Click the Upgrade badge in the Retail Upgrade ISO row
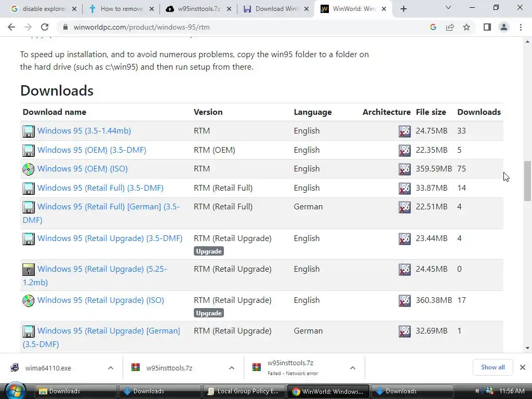The height and width of the screenshot is (399, 532). 209,313
